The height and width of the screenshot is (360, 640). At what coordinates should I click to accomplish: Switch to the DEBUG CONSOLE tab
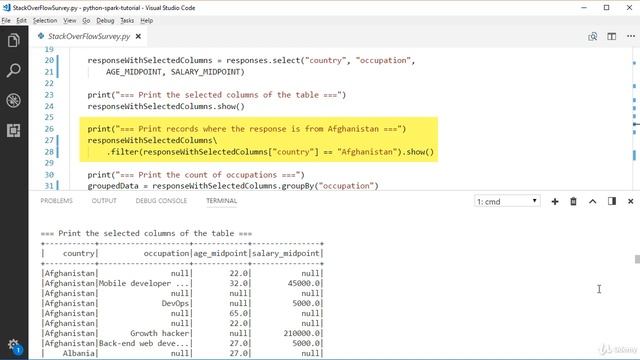click(x=161, y=201)
